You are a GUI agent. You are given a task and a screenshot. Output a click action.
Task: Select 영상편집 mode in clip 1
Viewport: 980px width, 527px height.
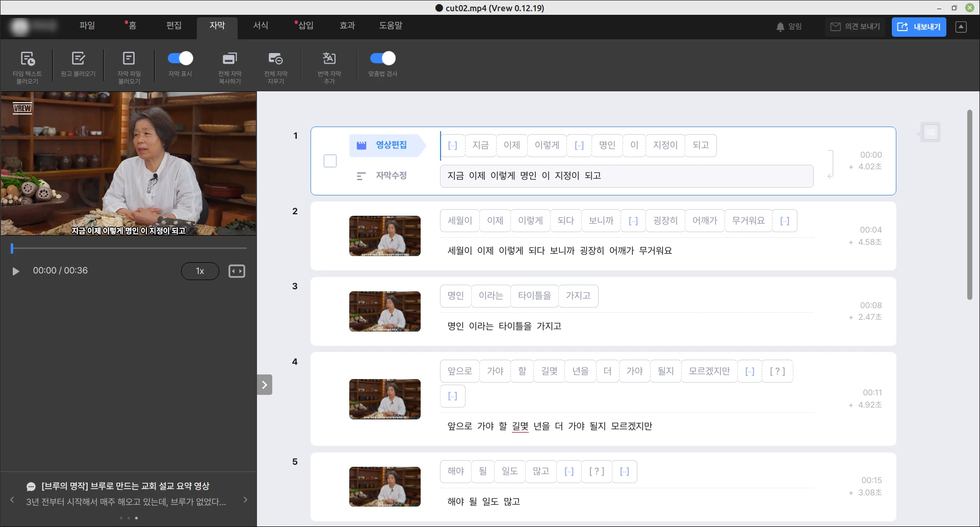[x=386, y=145]
